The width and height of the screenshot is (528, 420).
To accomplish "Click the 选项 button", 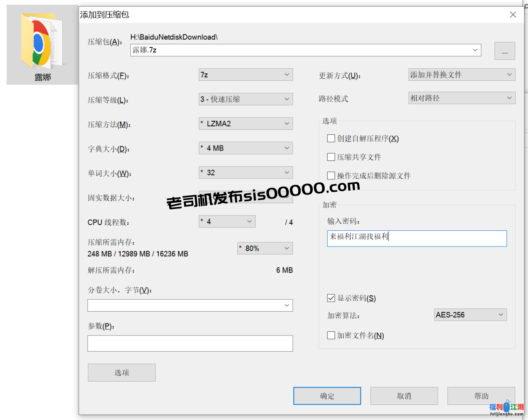I will [122, 373].
